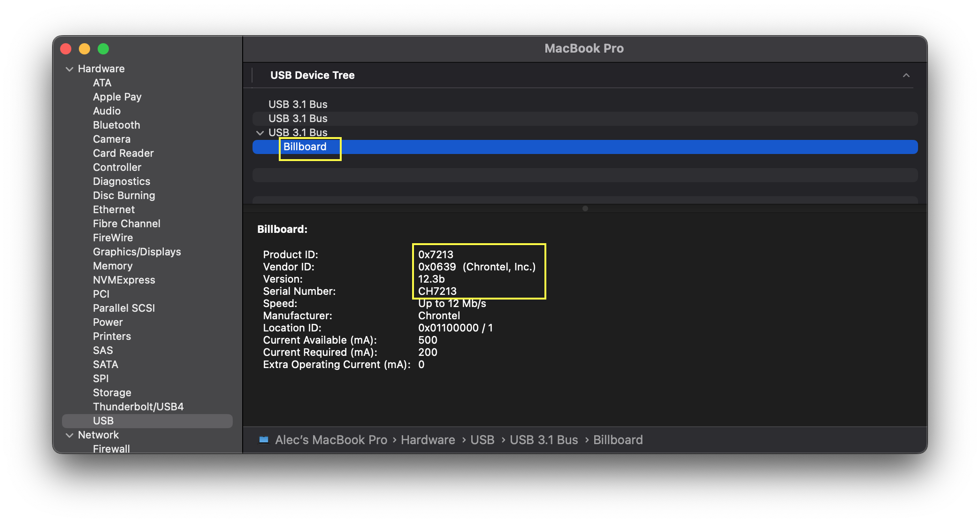Close the System Information window

click(66, 49)
